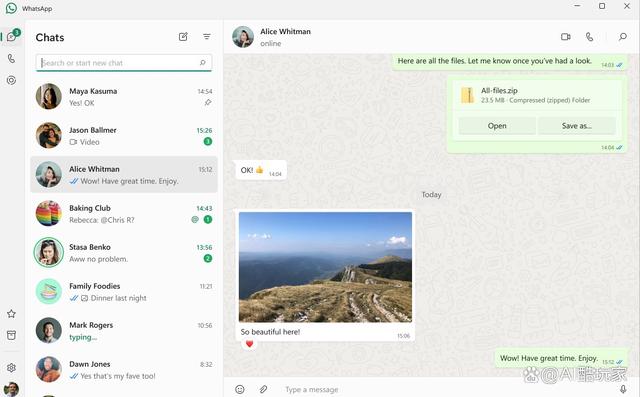Screen dimensions: 640x397
Task: Click the 'So beautiful here!' caption
Action: pos(270,332)
